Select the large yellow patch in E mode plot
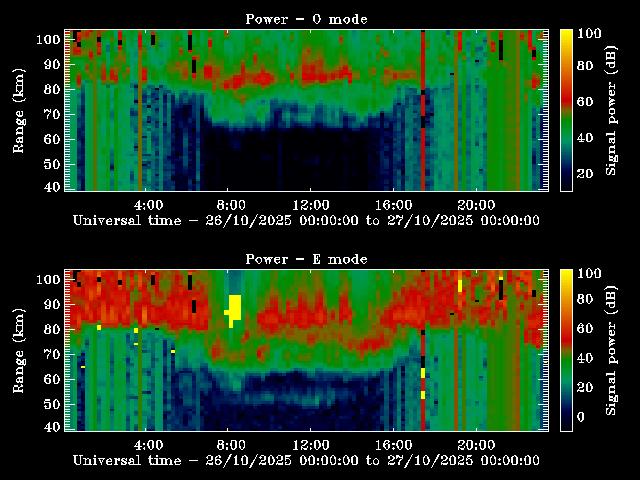Viewport: 640px width, 480px height. [x=235, y=308]
